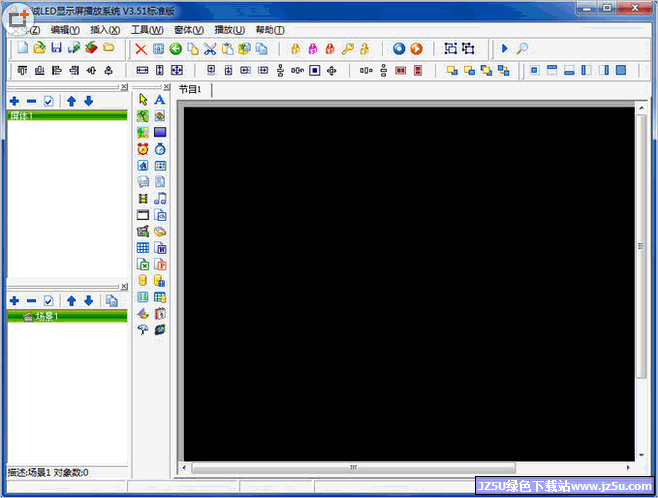
Task: Move 场景1 down with the down arrow
Action: [x=88, y=301]
